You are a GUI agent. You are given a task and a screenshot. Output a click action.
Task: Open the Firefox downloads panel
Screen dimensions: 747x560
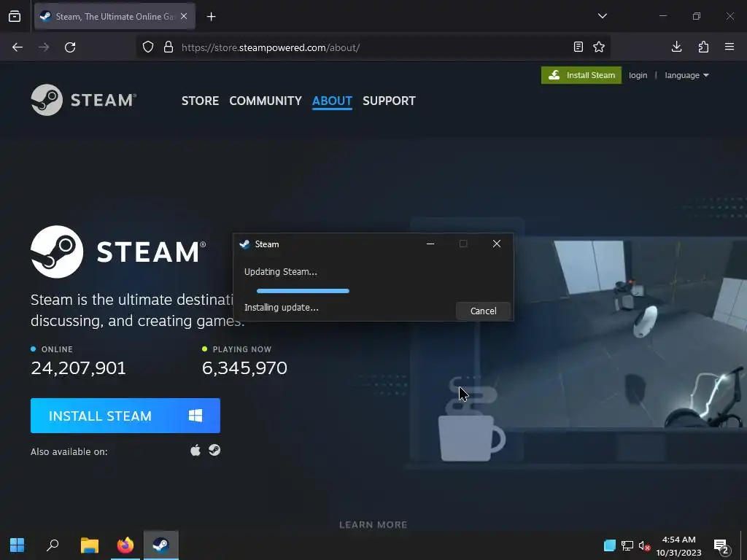point(676,47)
